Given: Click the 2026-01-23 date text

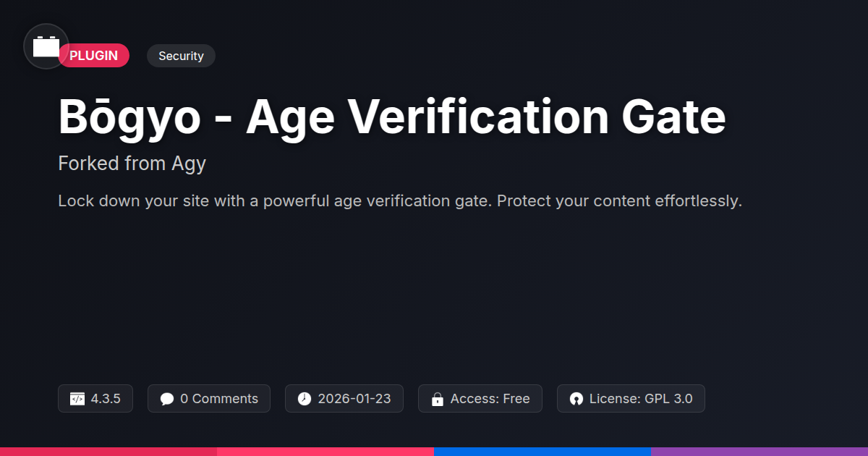Looking at the screenshot, I should 354,399.
